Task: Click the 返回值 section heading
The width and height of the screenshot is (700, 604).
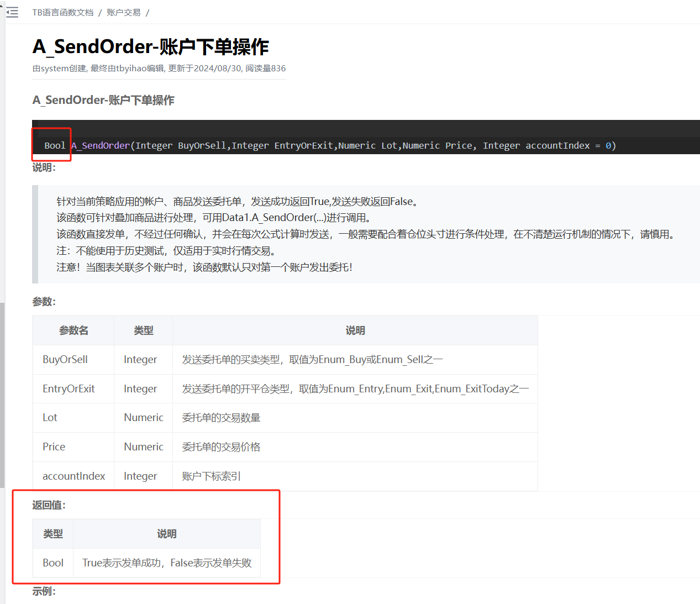Action: click(49, 505)
